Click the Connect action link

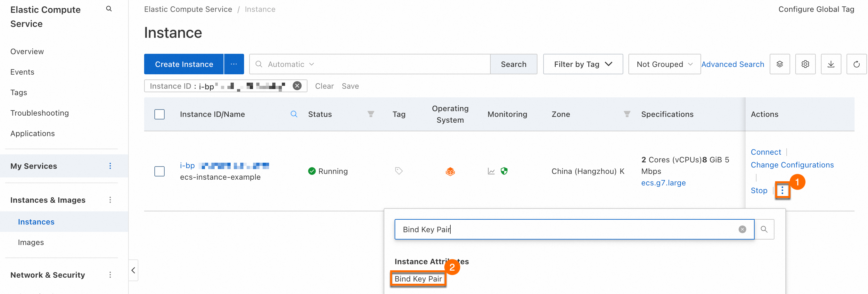pos(766,152)
